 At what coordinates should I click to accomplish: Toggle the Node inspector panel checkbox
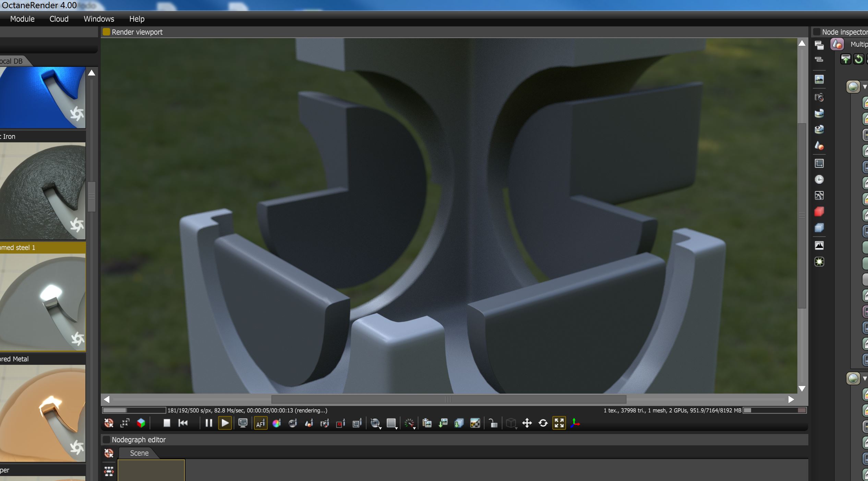pyautogui.click(x=817, y=32)
